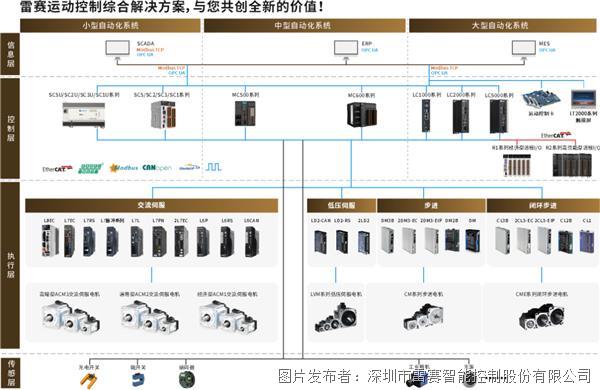Click the CME series closed-loop stepper motor image

542,317
